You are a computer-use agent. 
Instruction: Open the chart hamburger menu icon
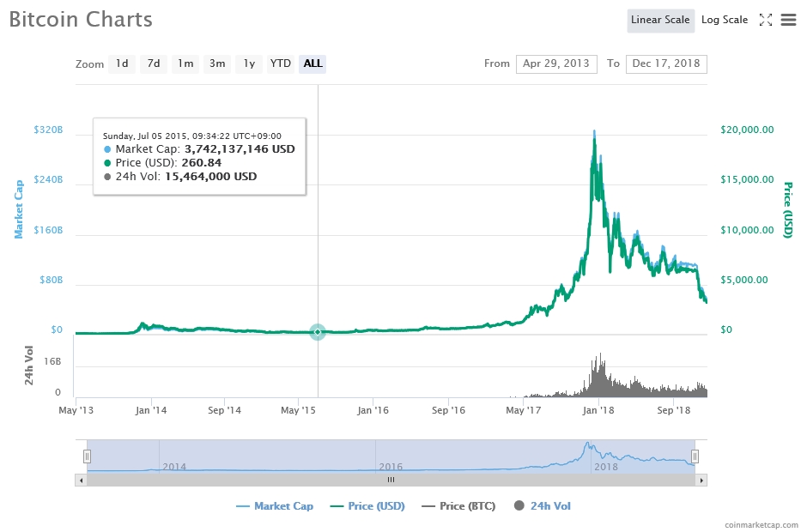(788, 20)
